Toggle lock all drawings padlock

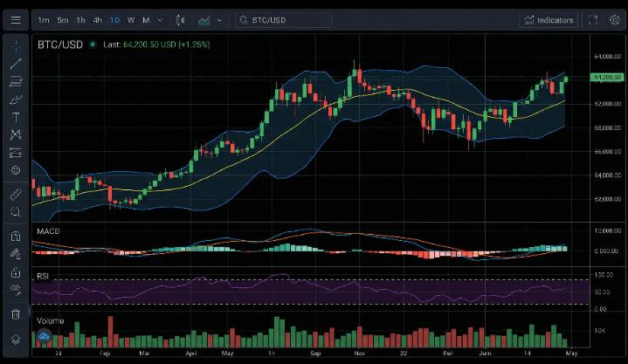pos(16,272)
